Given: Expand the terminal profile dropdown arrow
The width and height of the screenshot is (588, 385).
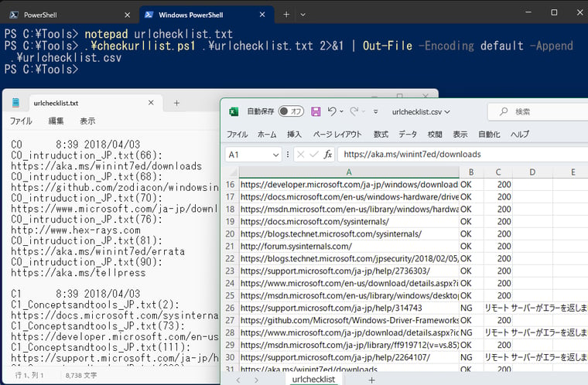Looking at the screenshot, I should tap(303, 15).
